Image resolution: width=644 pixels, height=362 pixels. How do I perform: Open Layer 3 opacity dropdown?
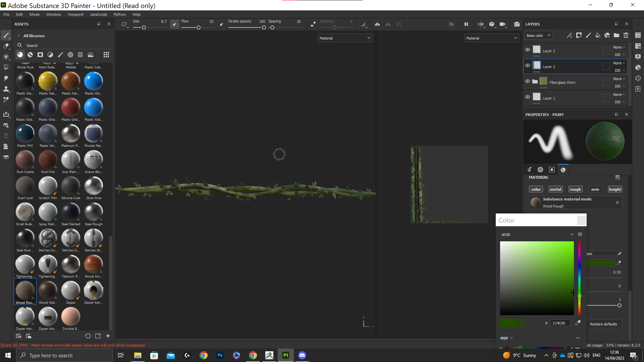[x=620, y=70]
